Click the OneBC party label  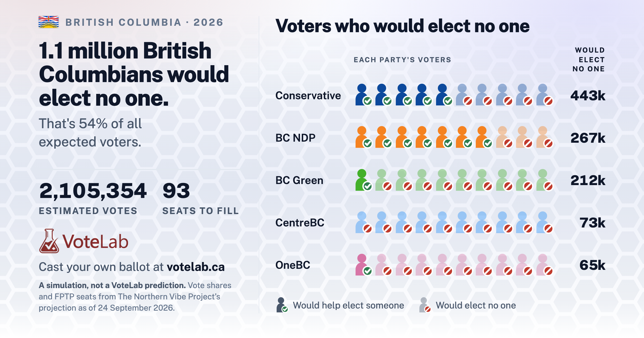click(293, 265)
